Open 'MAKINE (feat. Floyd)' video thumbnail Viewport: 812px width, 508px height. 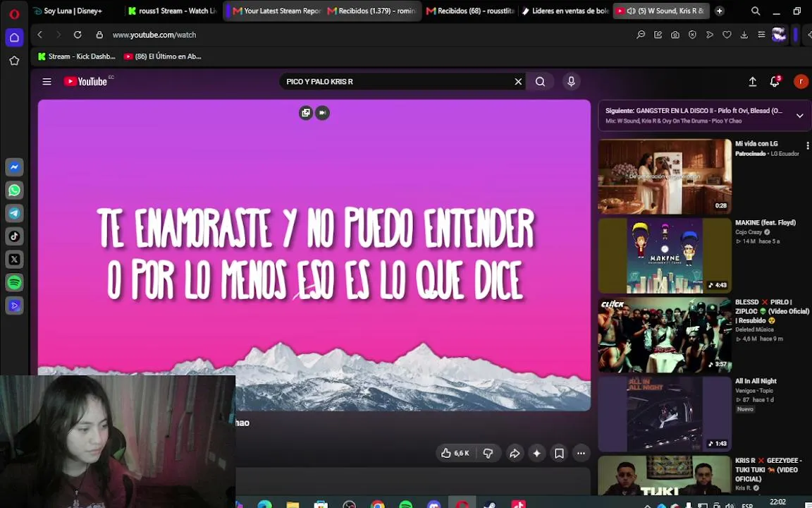[665, 255]
